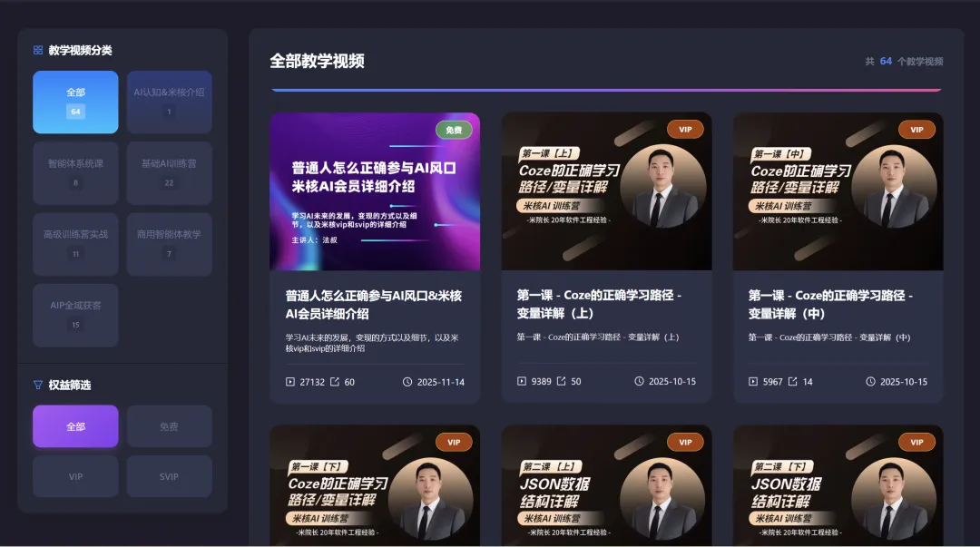
Task: Open title 第一课 - Coze的正确学习路径 - 变量详解（中）
Action: 830,304
